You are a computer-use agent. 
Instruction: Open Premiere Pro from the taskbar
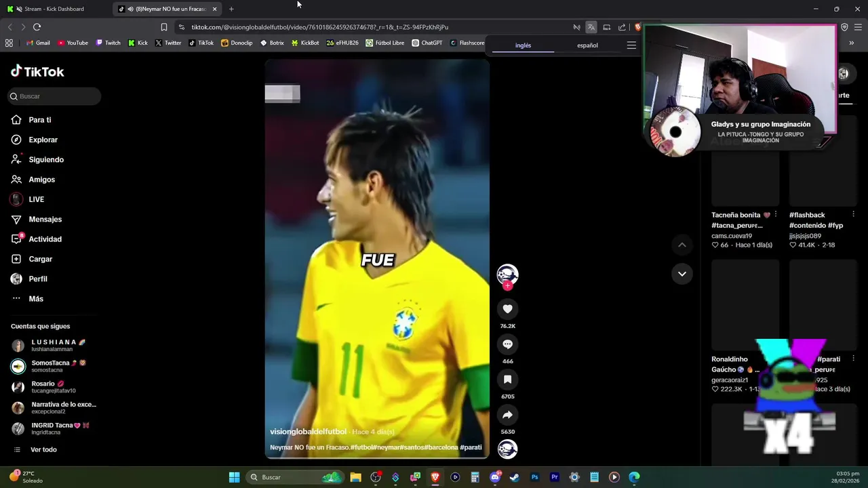(x=555, y=477)
